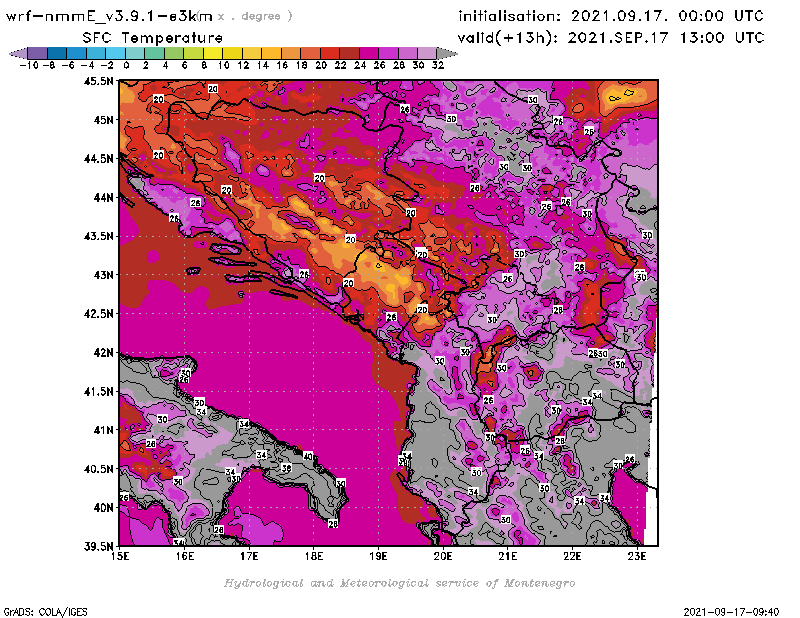This screenshot has width=800, height=618.
Task: Click the 45N latitude label
Action: click(103, 120)
